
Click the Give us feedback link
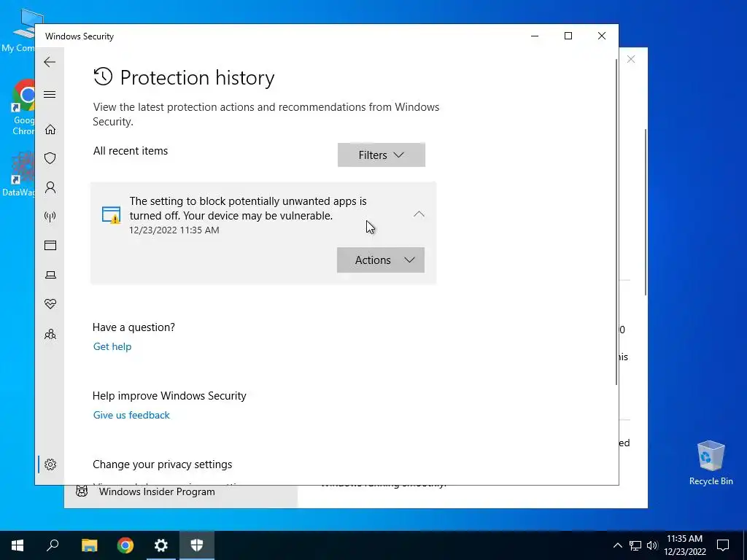tap(131, 415)
